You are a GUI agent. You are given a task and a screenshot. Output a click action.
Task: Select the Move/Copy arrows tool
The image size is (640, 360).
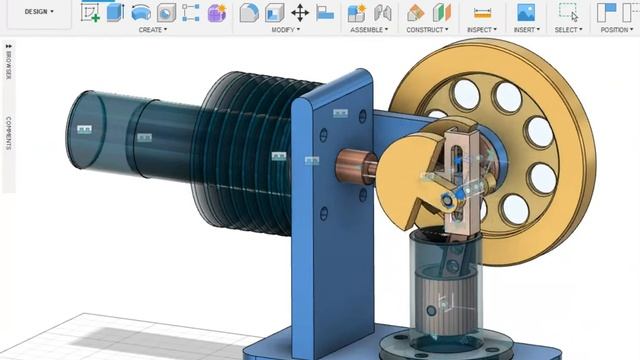300,13
